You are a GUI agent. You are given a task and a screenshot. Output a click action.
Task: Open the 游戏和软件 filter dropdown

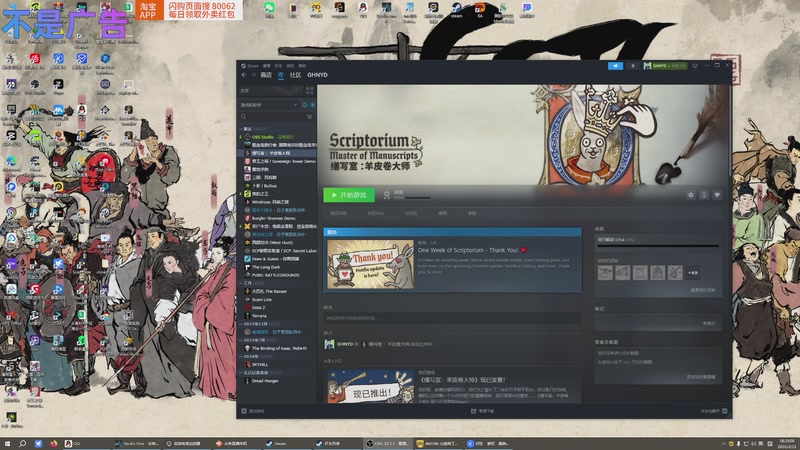click(269, 105)
